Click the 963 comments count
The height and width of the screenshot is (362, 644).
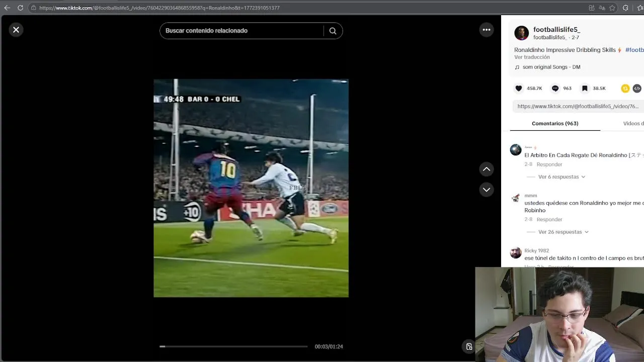(x=568, y=88)
